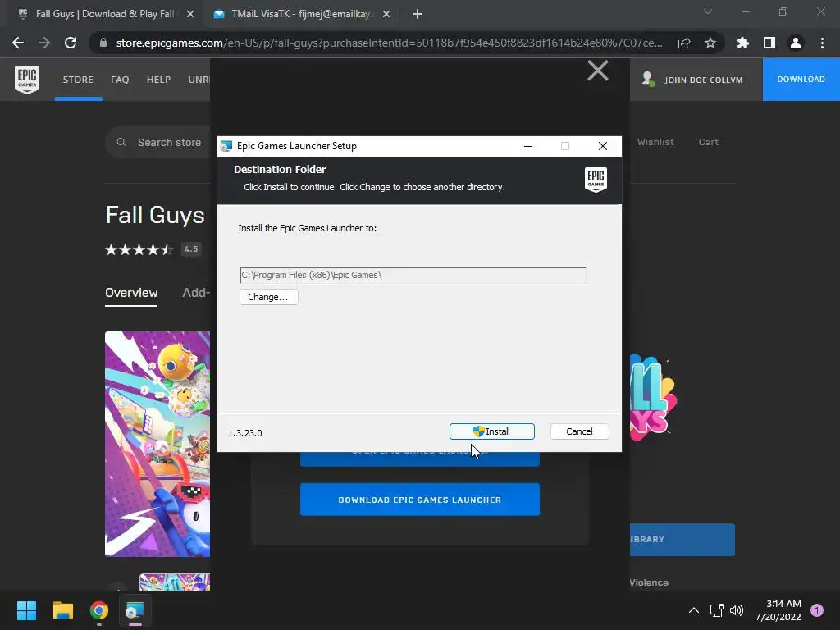Click the installer icon in taskbar
This screenshot has width=840, height=630.
(x=135, y=610)
